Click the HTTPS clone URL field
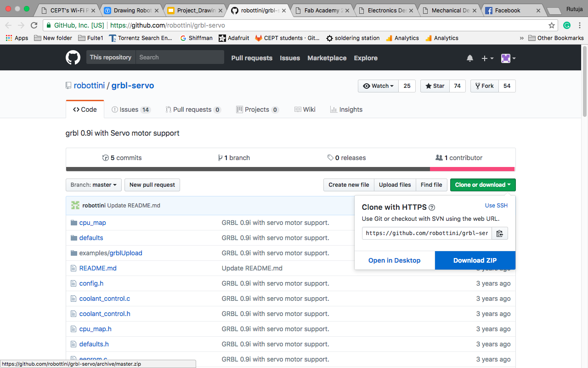The image size is (588, 368). [x=427, y=234]
